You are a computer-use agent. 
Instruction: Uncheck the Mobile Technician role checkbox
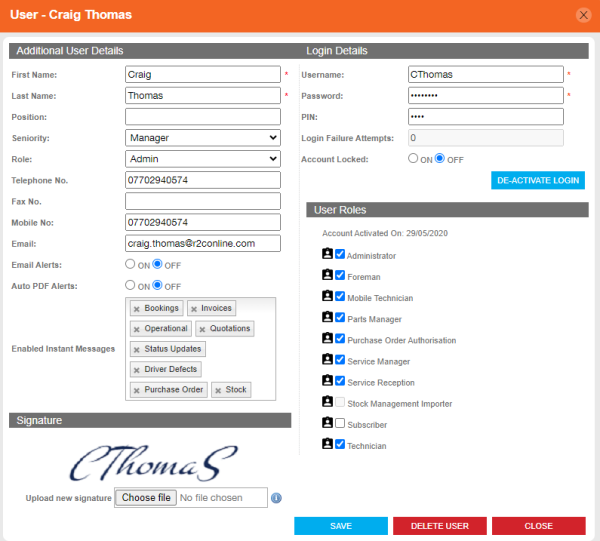[341, 297]
